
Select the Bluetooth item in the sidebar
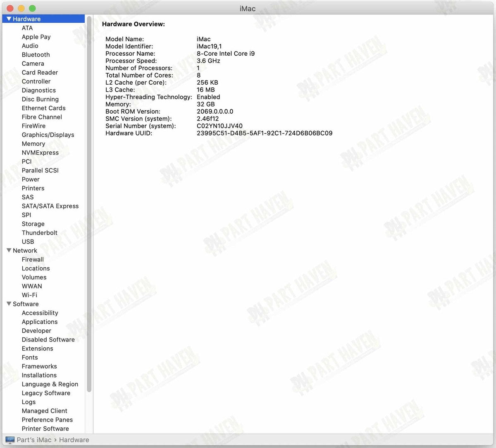click(x=36, y=55)
